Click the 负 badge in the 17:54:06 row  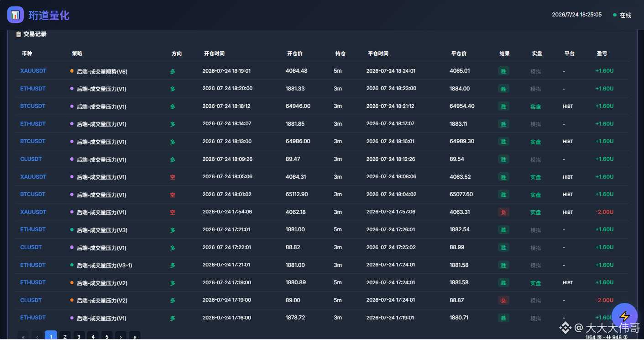pos(503,212)
